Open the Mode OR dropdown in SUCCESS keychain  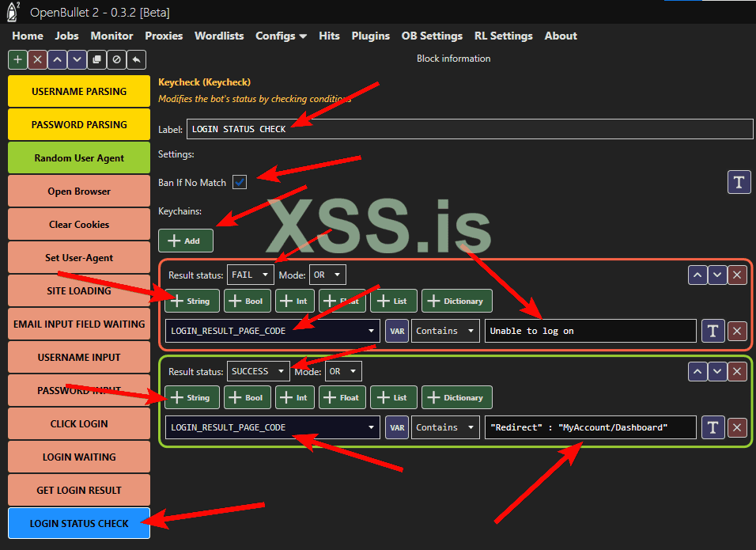click(x=343, y=371)
